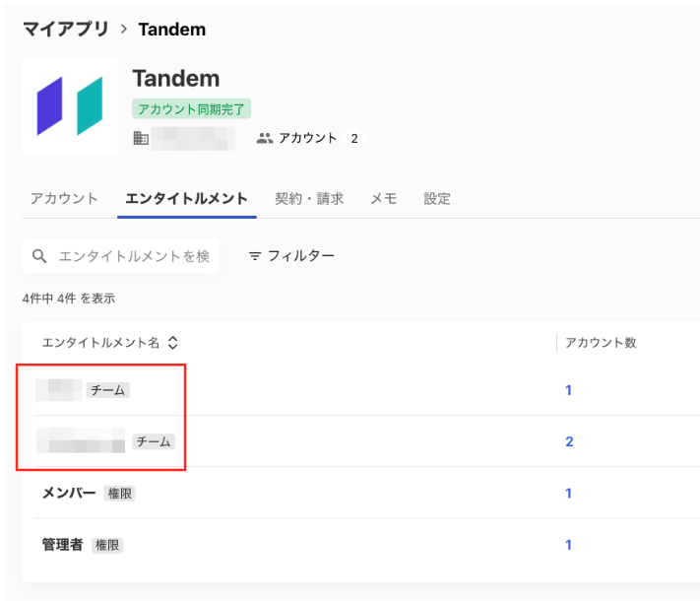Screen dimensions: 700x601
Task: Sort by エンタイトルメント名 arrows icon
Action: click(172, 343)
